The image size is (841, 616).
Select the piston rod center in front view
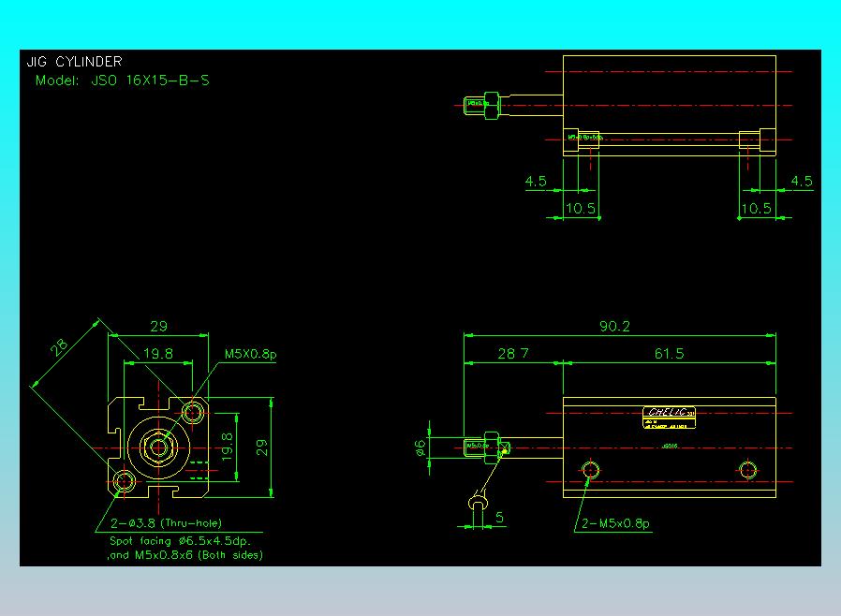pos(159,447)
